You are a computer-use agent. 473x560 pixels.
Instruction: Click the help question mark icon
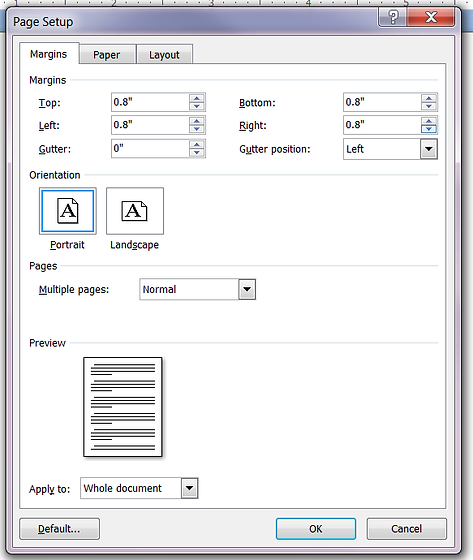(392, 17)
